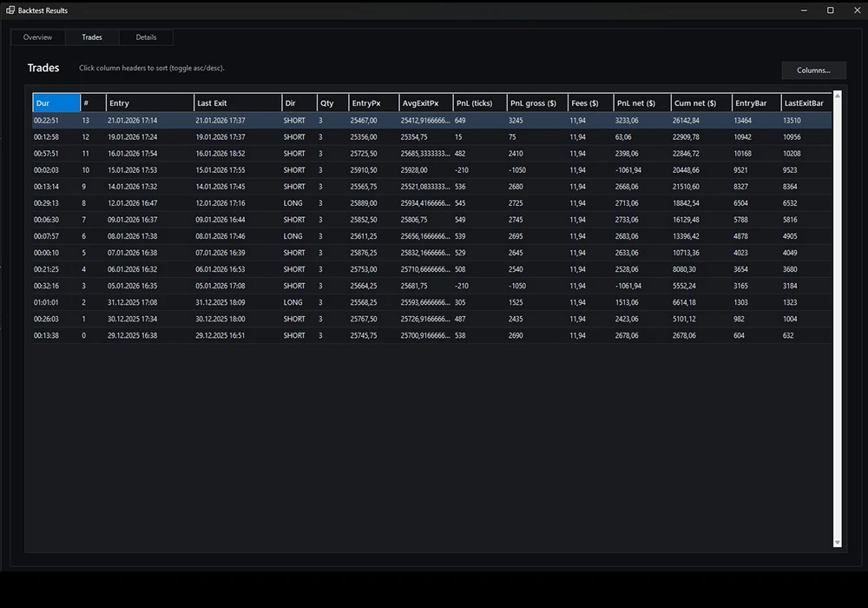Sort by PnL (ticks) column header

pos(480,103)
